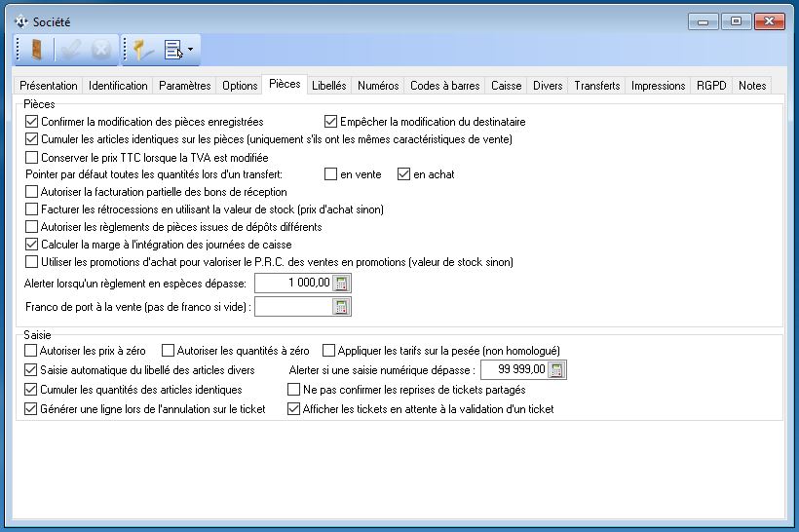The height and width of the screenshot is (532, 799).
Task: Enable Autoriser les règlements de dépôts différents
Action: click(x=31, y=227)
